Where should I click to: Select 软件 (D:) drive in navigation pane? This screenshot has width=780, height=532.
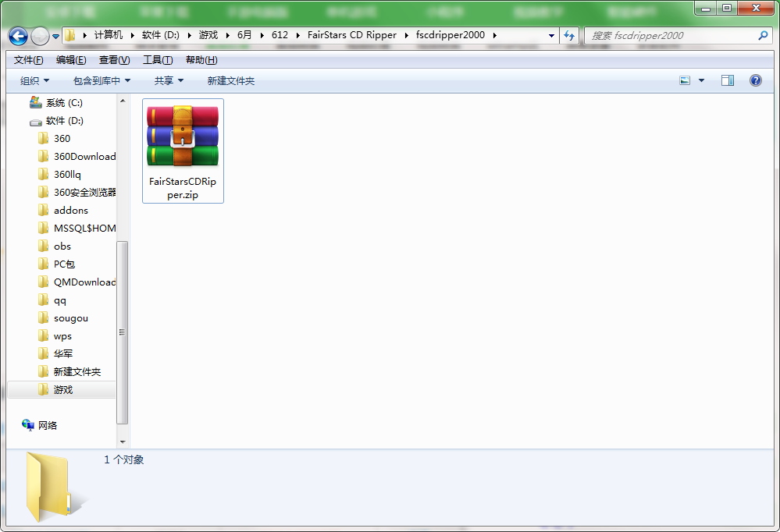point(56,121)
